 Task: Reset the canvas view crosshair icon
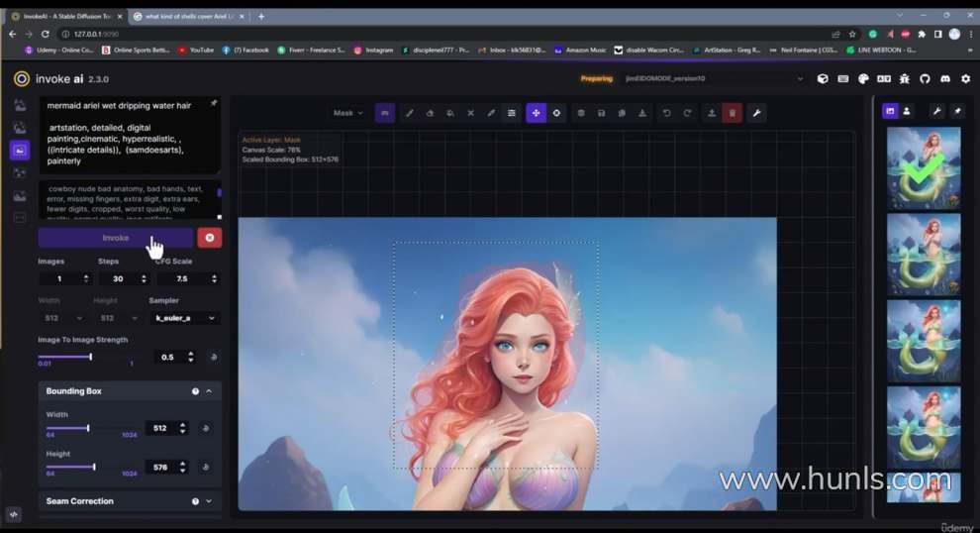[x=556, y=113]
